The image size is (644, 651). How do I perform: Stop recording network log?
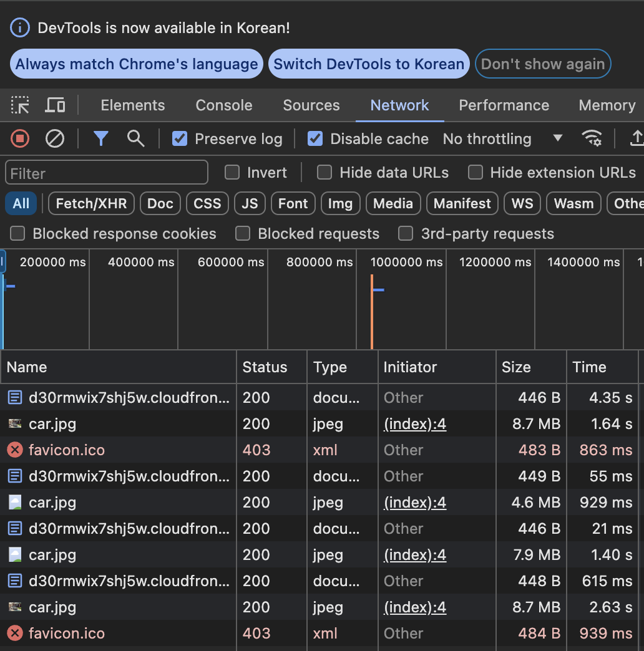(x=20, y=138)
